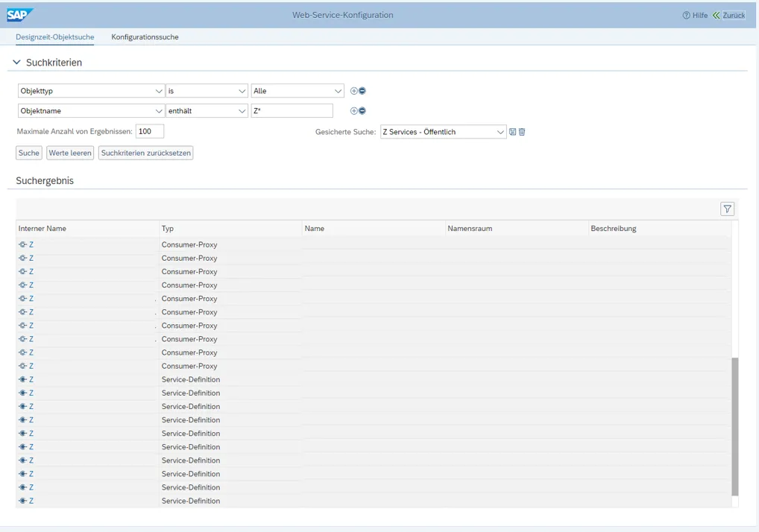The image size is (759, 532).
Task: Open the 'enthält' operator dropdown
Action: 242,111
